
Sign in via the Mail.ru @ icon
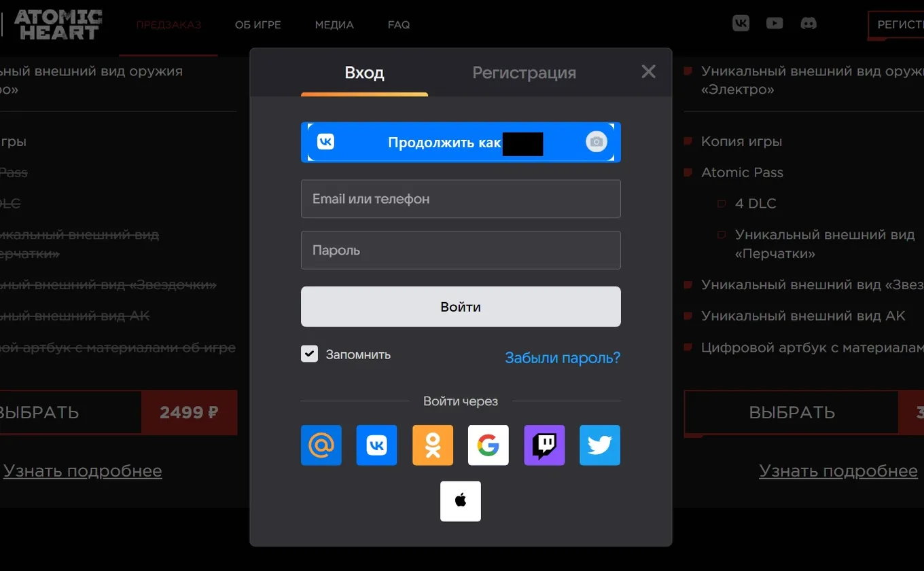(321, 445)
